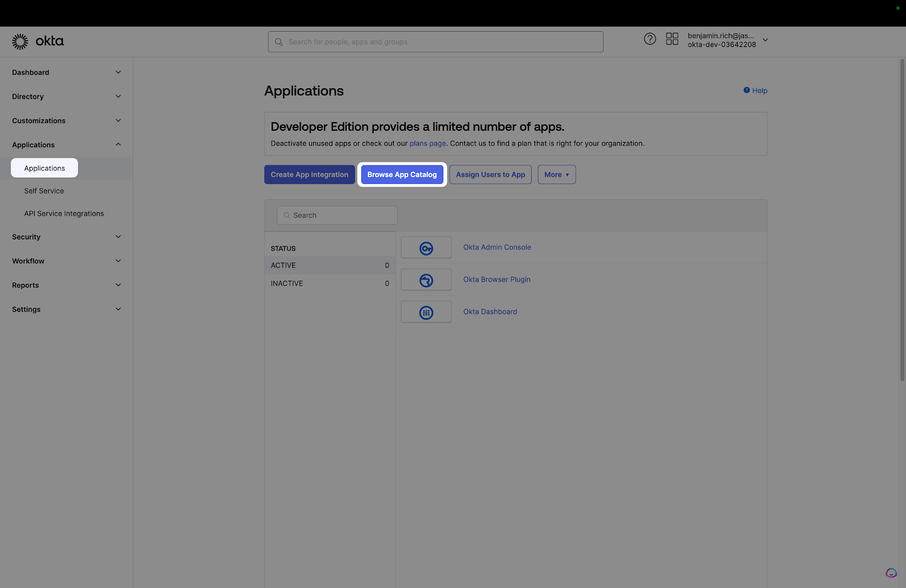Follow the plans page link
The height and width of the screenshot is (588, 906).
click(x=428, y=144)
